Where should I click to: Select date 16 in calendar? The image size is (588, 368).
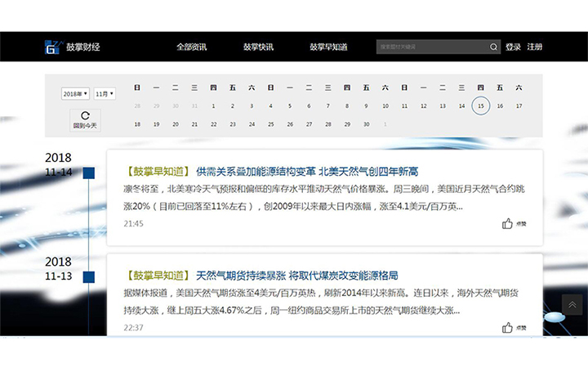coord(500,105)
